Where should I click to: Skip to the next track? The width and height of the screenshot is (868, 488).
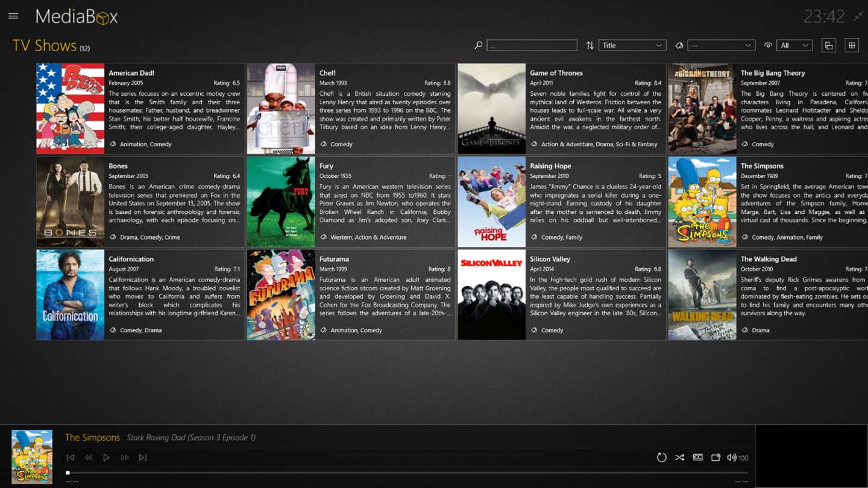click(143, 457)
